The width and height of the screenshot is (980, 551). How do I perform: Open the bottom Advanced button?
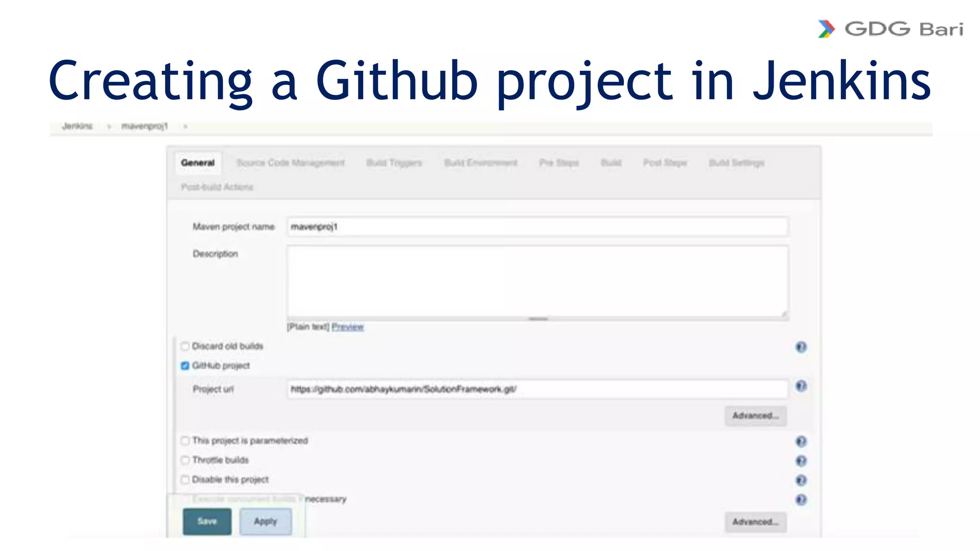756,522
